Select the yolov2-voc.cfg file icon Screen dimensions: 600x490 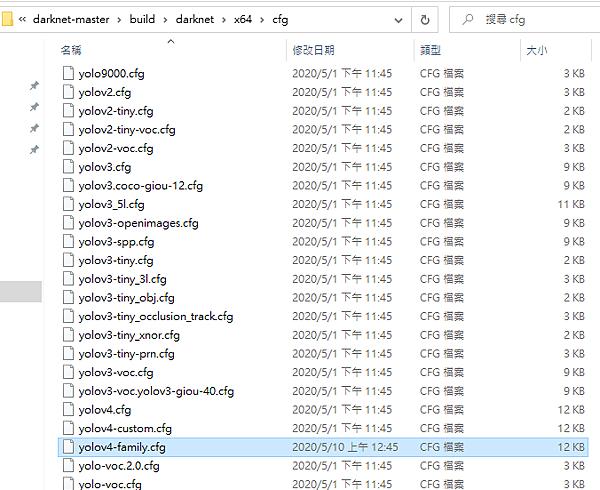(68, 148)
